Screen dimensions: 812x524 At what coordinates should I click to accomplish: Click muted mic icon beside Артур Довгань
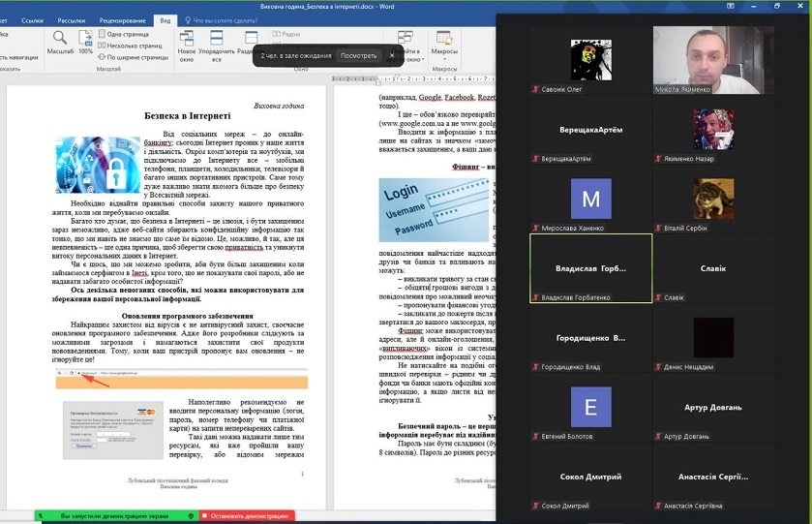[658, 437]
